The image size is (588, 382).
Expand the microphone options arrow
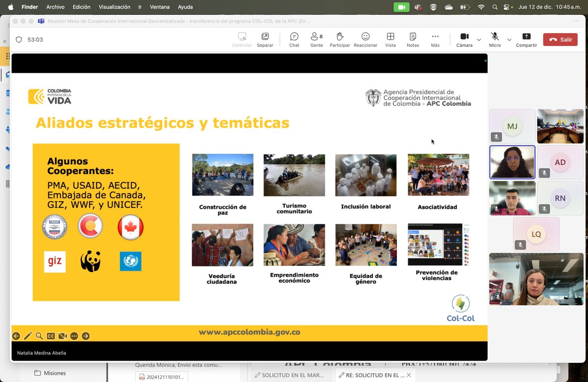click(x=509, y=40)
